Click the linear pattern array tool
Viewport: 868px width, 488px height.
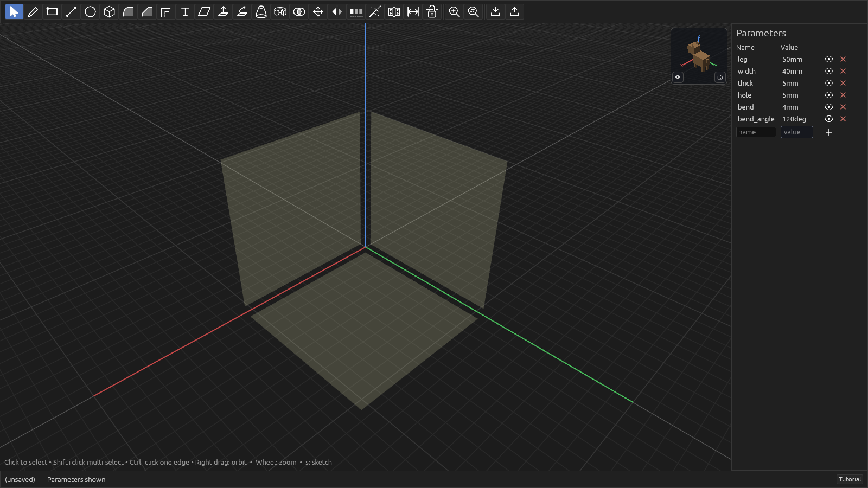point(356,11)
